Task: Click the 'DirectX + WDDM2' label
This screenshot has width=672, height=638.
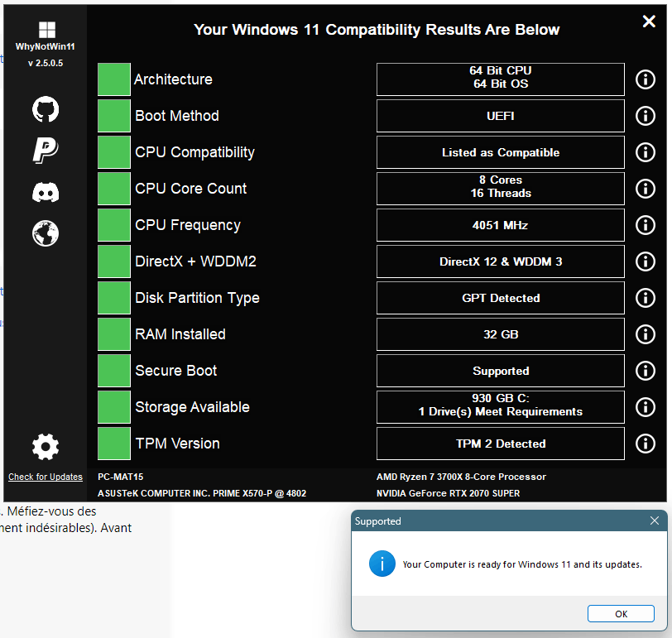Action: pyautogui.click(x=195, y=261)
